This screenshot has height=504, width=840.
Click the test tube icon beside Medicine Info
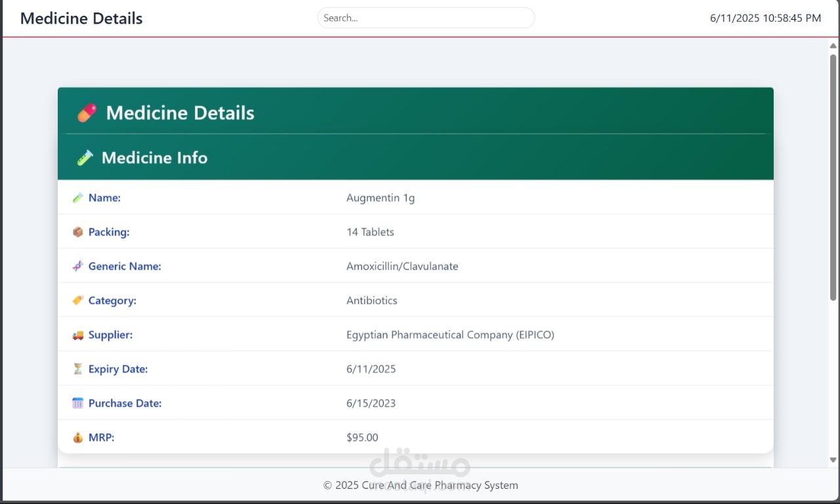coord(85,157)
